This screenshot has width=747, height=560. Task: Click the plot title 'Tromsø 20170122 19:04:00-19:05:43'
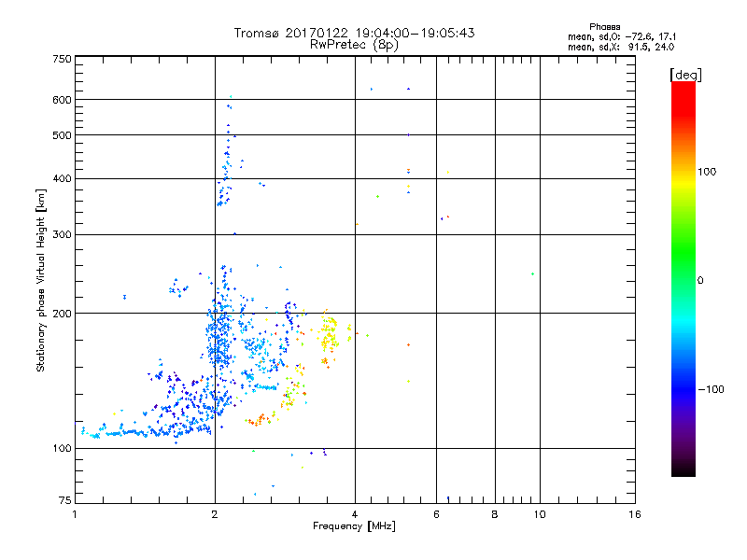(354, 33)
